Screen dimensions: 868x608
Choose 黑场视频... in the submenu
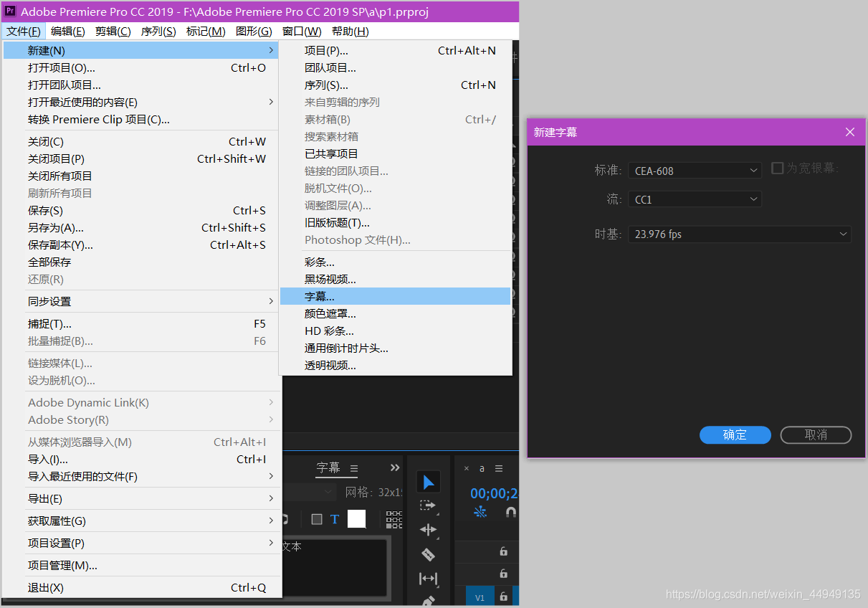point(396,279)
